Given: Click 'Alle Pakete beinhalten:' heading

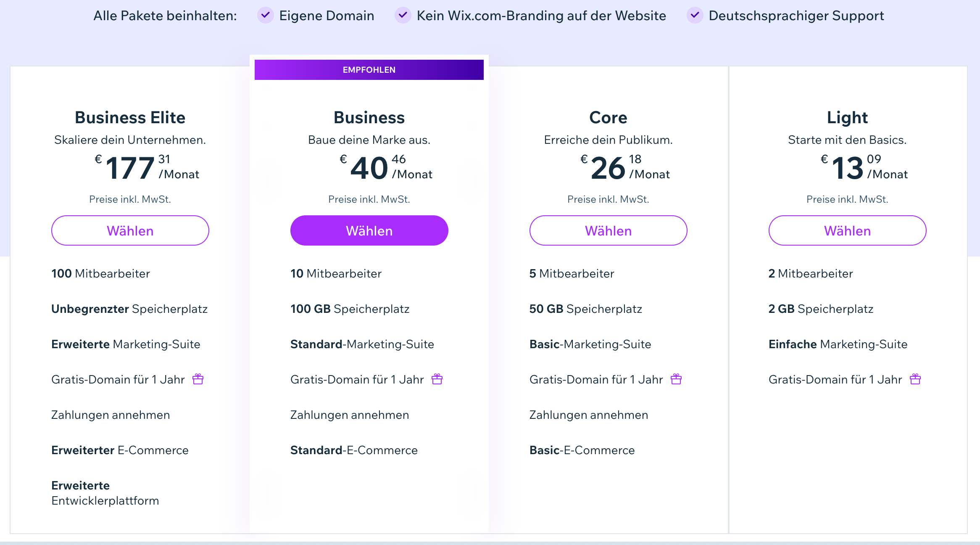Looking at the screenshot, I should pyautogui.click(x=165, y=16).
